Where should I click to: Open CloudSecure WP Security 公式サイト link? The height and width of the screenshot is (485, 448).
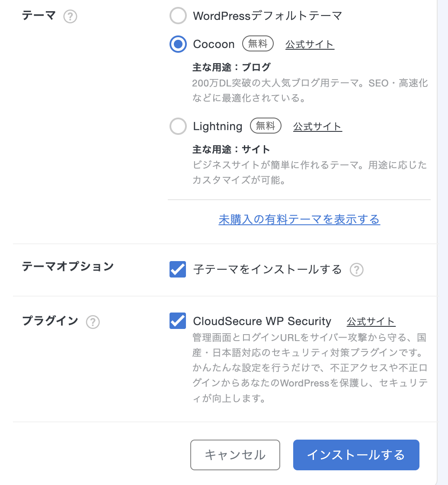click(371, 322)
